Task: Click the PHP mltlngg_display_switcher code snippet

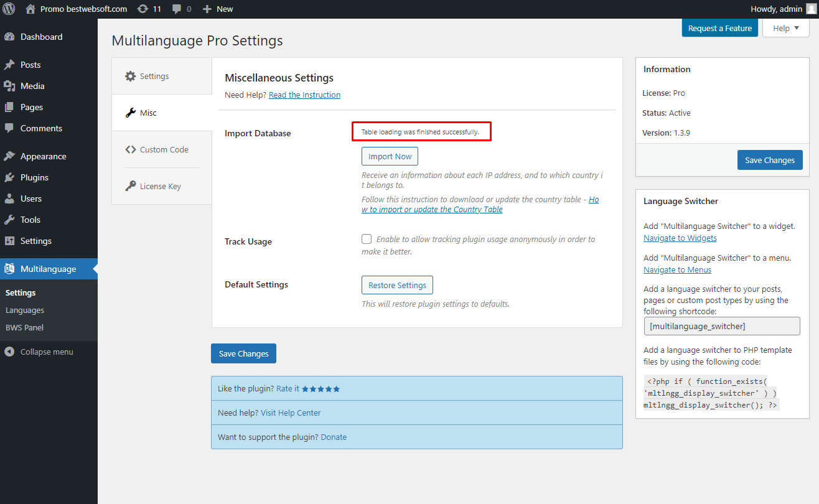Action: (711, 393)
